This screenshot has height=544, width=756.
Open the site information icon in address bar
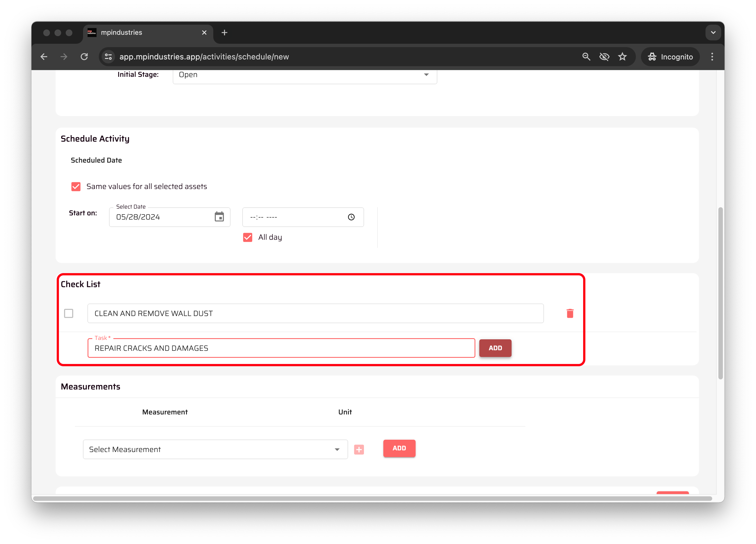(108, 57)
